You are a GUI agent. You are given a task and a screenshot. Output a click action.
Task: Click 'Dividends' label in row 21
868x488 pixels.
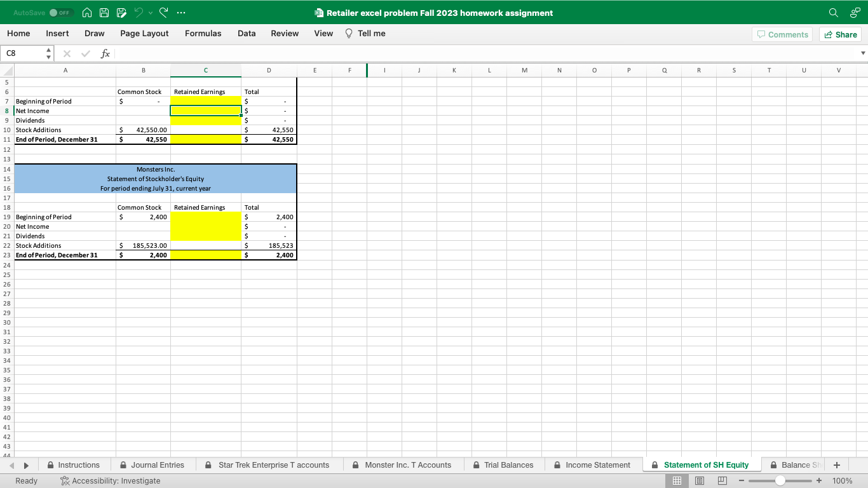coord(30,236)
